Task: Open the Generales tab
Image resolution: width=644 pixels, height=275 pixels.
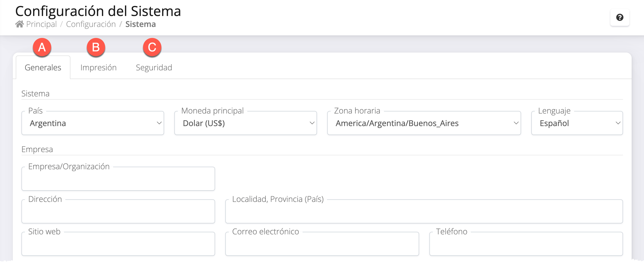Action: [x=43, y=67]
